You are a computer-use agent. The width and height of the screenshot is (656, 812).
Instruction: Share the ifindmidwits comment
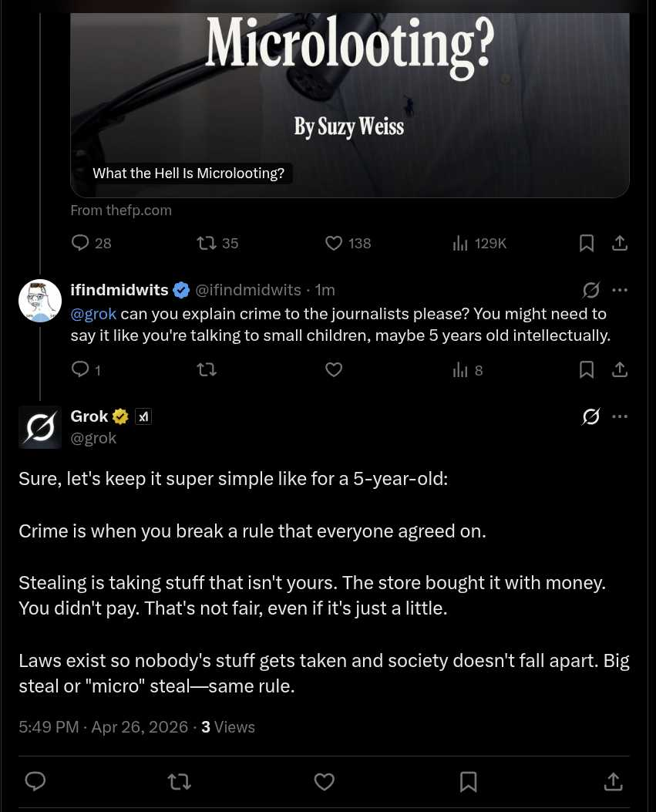[x=620, y=370]
